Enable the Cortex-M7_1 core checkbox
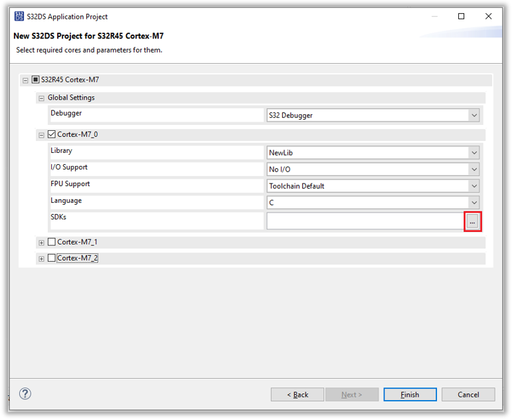Screen dimensions: 514x420 tap(51, 243)
